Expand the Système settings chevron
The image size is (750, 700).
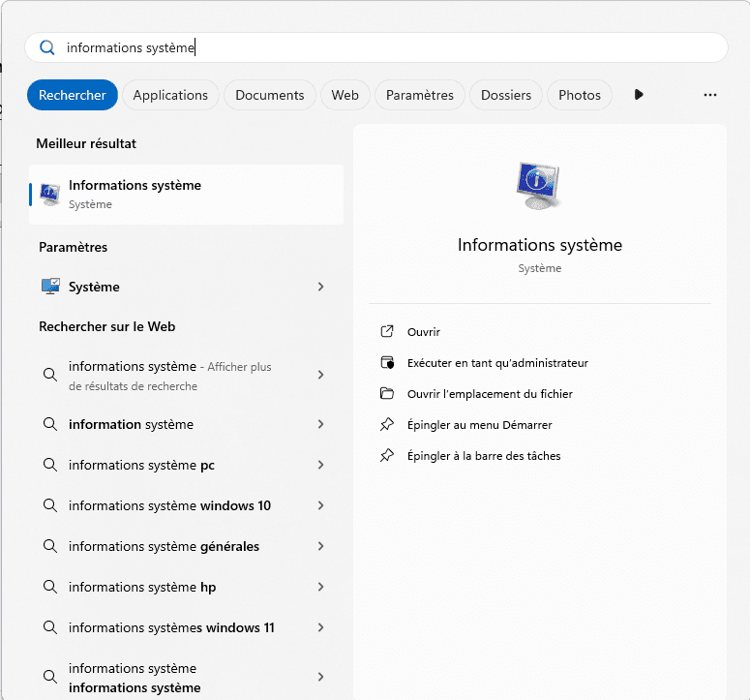(x=320, y=287)
